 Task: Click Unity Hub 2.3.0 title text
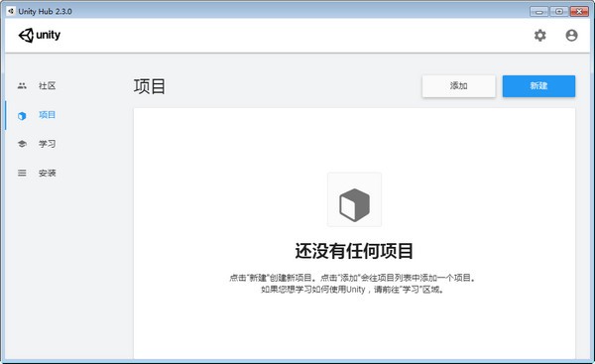(46, 11)
